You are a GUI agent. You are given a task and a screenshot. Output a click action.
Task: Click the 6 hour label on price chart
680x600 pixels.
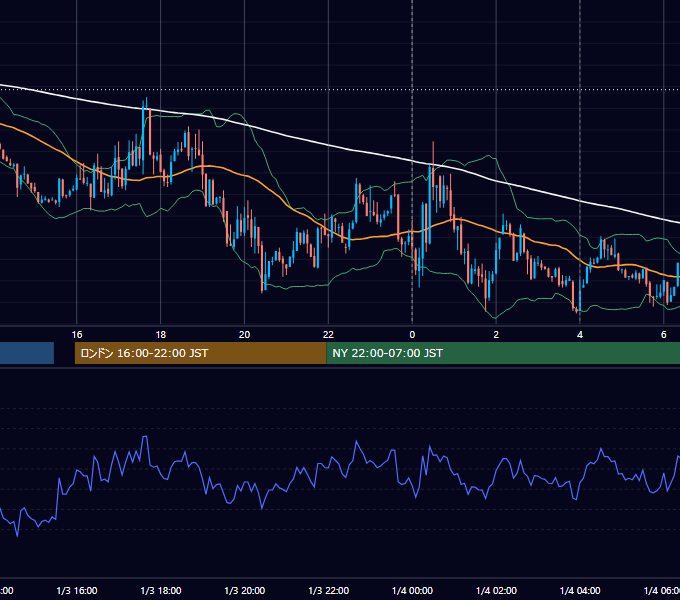pyautogui.click(x=664, y=334)
